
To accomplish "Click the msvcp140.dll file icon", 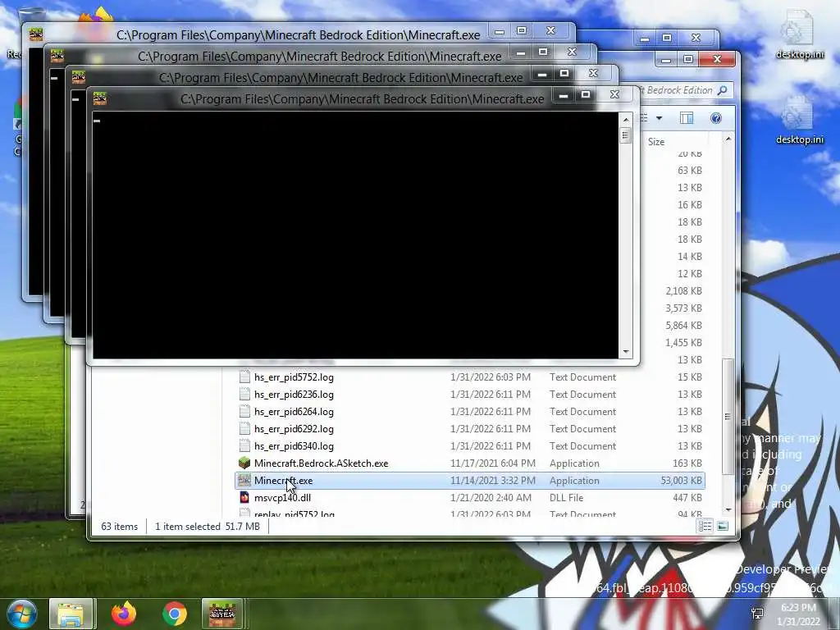I will coord(244,497).
